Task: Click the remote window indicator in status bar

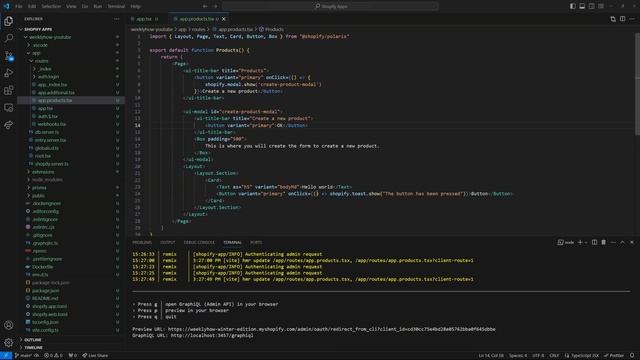Action: point(6,356)
